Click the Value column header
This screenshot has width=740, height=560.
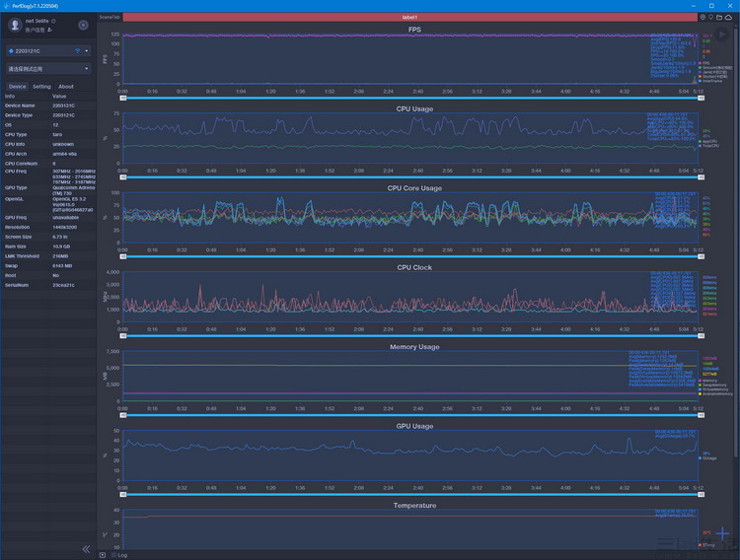(x=59, y=97)
